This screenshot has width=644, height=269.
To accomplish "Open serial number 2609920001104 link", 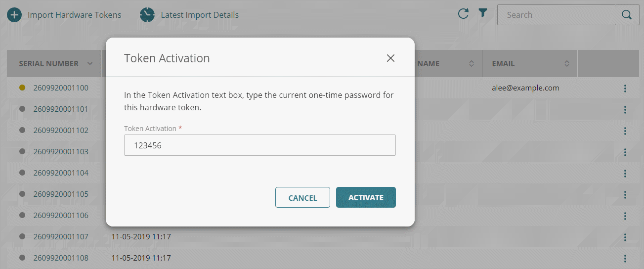I will click(x=61, y=173).
